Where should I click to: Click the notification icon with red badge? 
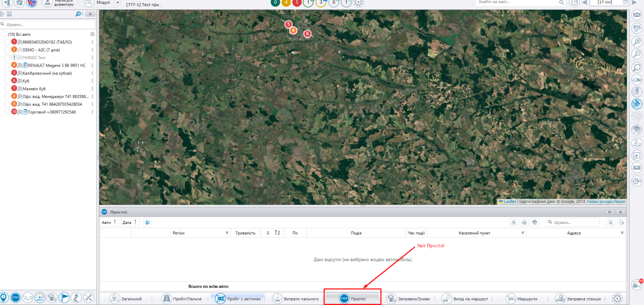click(x=638, y=284)
